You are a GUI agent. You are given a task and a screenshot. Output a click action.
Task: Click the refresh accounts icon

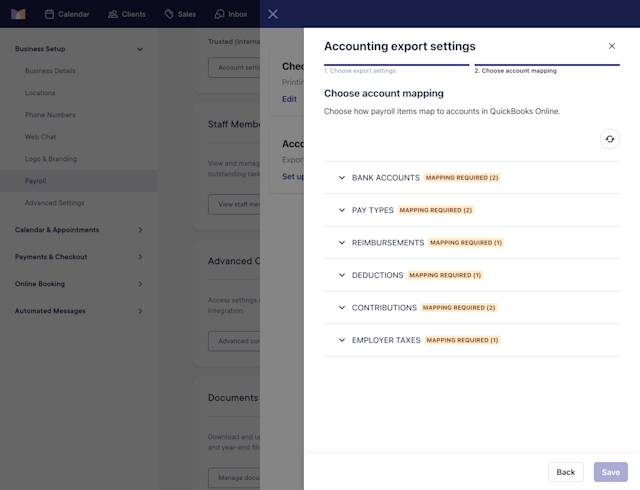pos(610,139)
